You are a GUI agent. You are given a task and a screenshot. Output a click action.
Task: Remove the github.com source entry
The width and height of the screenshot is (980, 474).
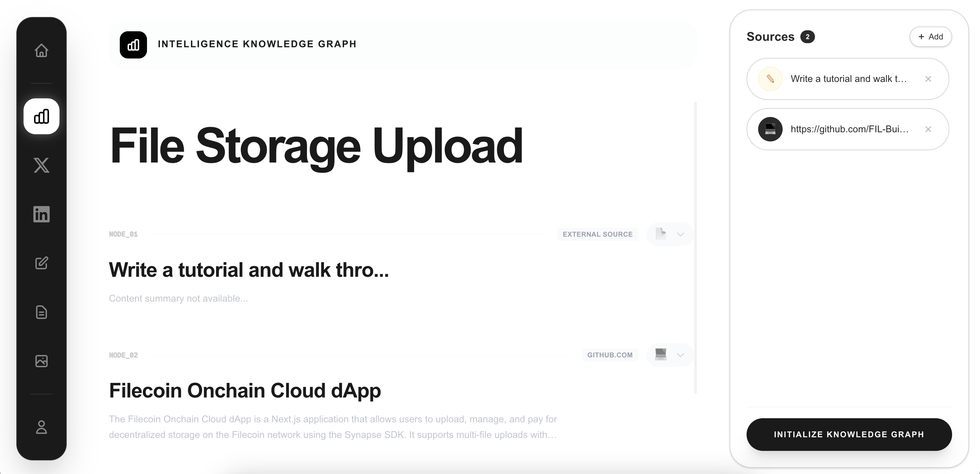[928, 129]
